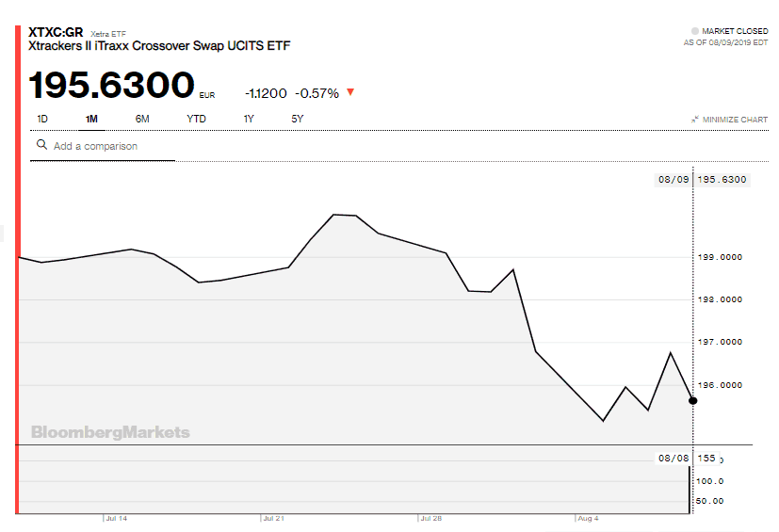The image size is (779, 532).
Task: Focus the Add a comparison field
Action: 108,146
